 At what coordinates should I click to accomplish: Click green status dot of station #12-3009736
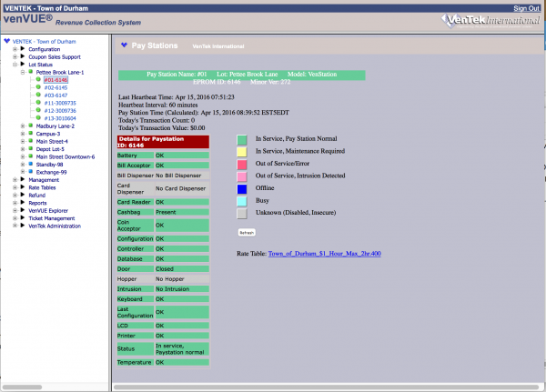point(38,110)
